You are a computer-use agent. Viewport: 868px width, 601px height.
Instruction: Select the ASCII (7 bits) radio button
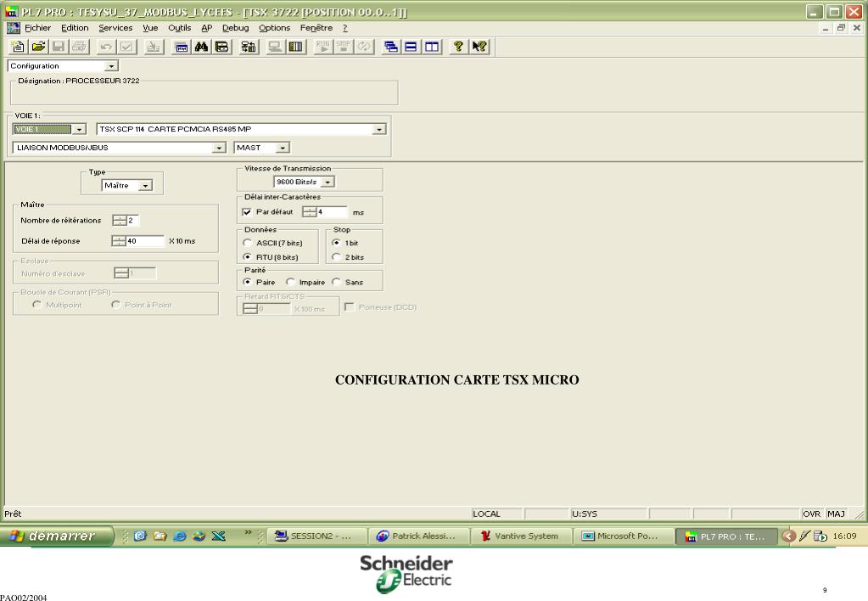point(248,243)
